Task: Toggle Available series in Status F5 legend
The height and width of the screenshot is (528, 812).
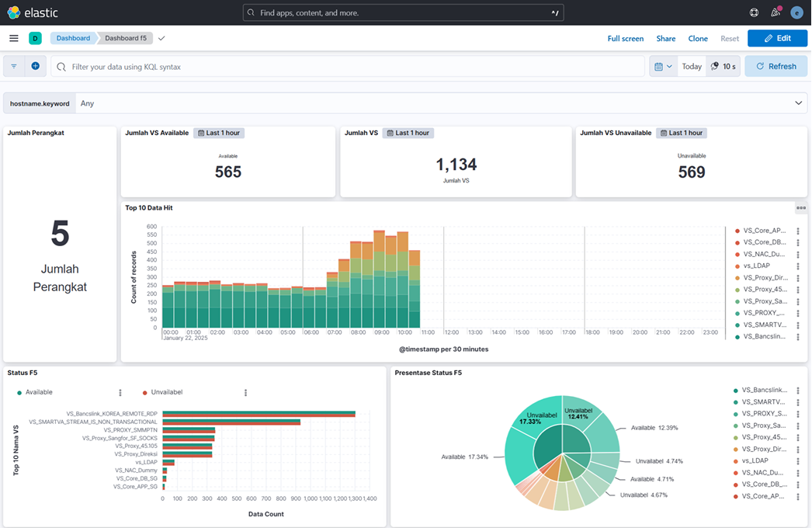Action: (x=39, y=392)
